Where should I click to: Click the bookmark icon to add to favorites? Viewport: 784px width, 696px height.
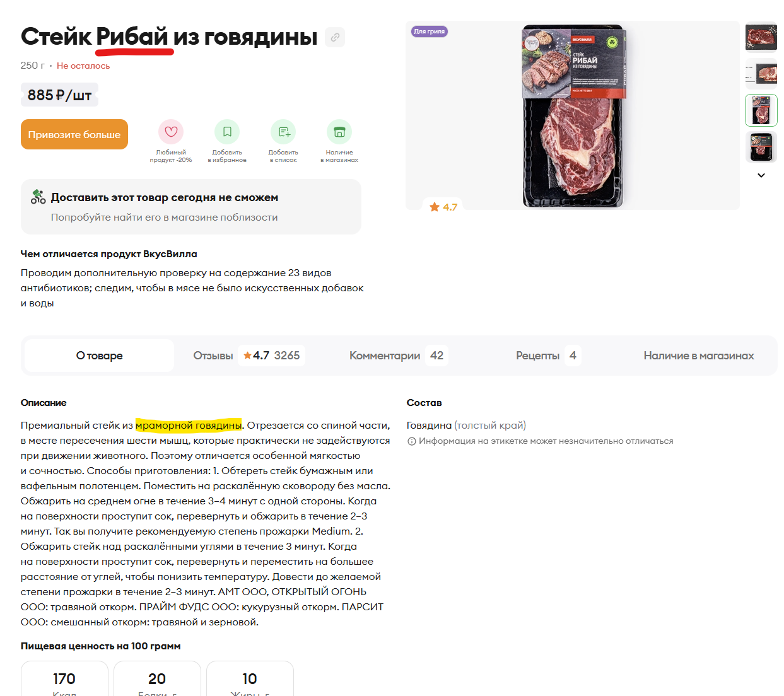[x=227, y=132]
